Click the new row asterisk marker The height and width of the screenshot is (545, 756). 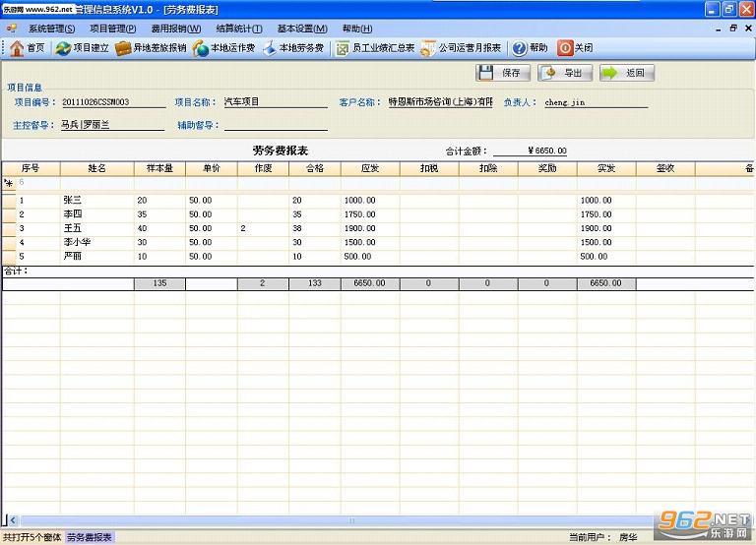tap(9, 183)
